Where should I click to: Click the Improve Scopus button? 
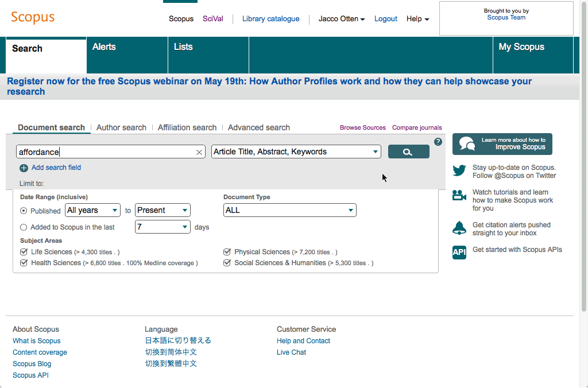[502, 144]
